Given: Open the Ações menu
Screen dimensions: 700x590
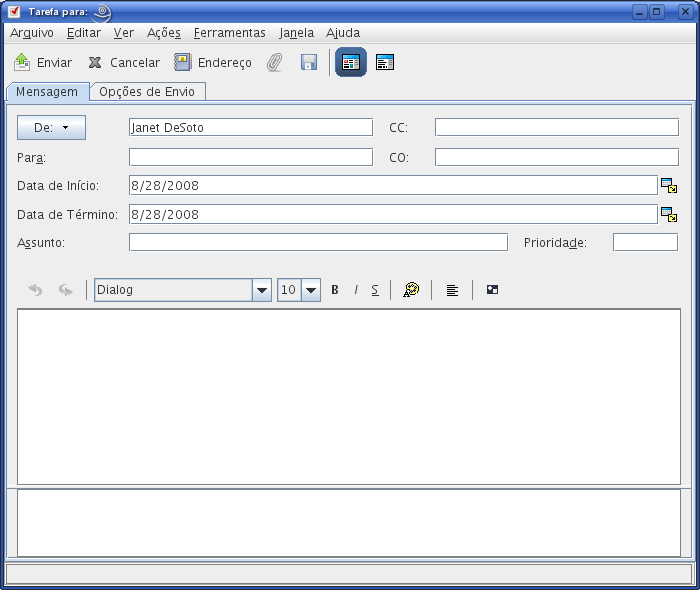Looking at the screenshot, I should pyautogui.click(x=164, y=33).
